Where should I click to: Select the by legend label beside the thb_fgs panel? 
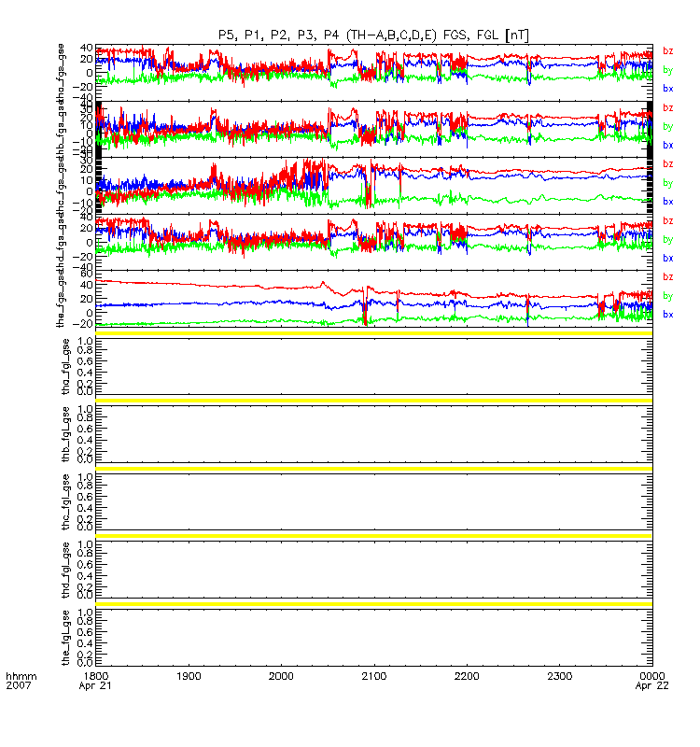point(668,127)
